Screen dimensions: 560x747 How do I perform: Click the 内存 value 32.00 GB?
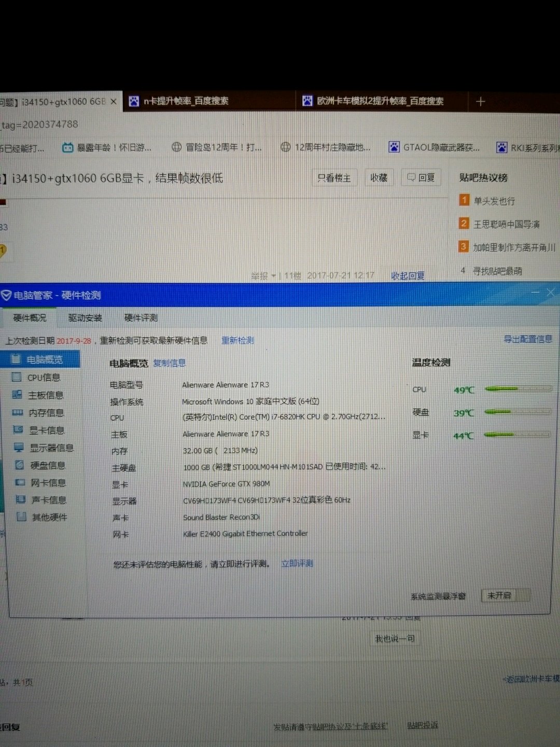220,451
